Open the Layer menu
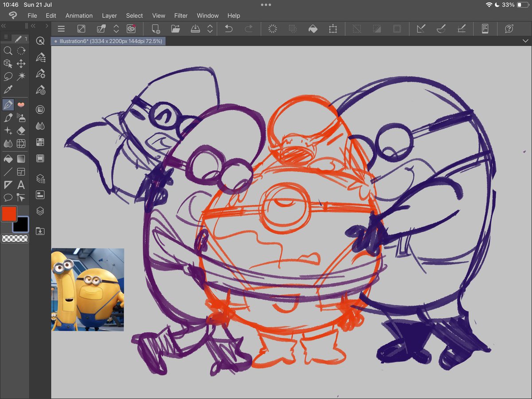The height and width of the screenshot is (399, 532). coord(110,16)
